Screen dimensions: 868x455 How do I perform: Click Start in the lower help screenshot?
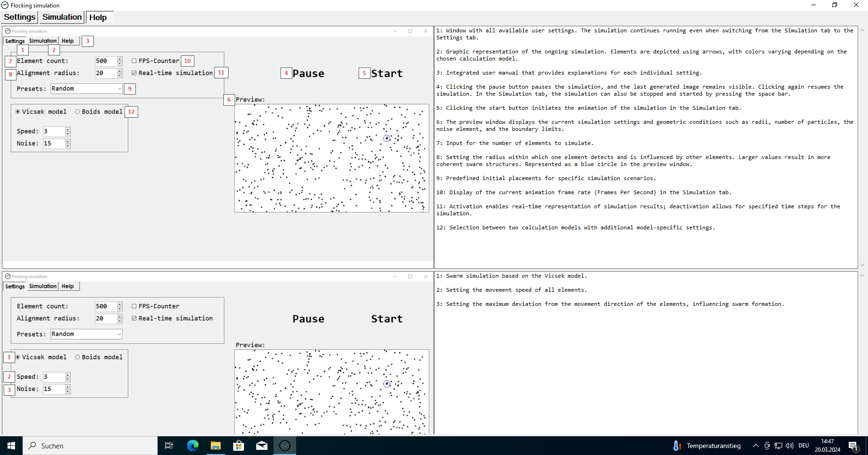pyautogui.click(x=387, y=319)
